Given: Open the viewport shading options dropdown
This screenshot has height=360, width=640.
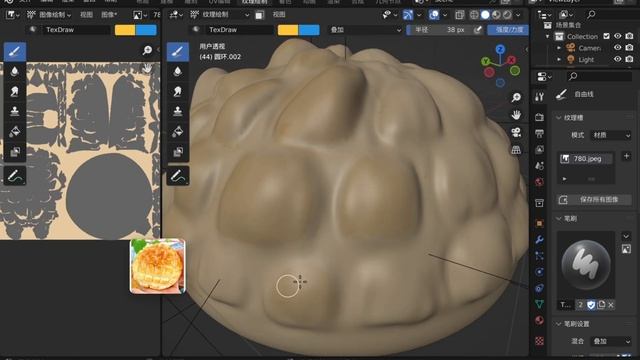Looking at the screenshot, I should pyautogui.click(x=518, y=15).
